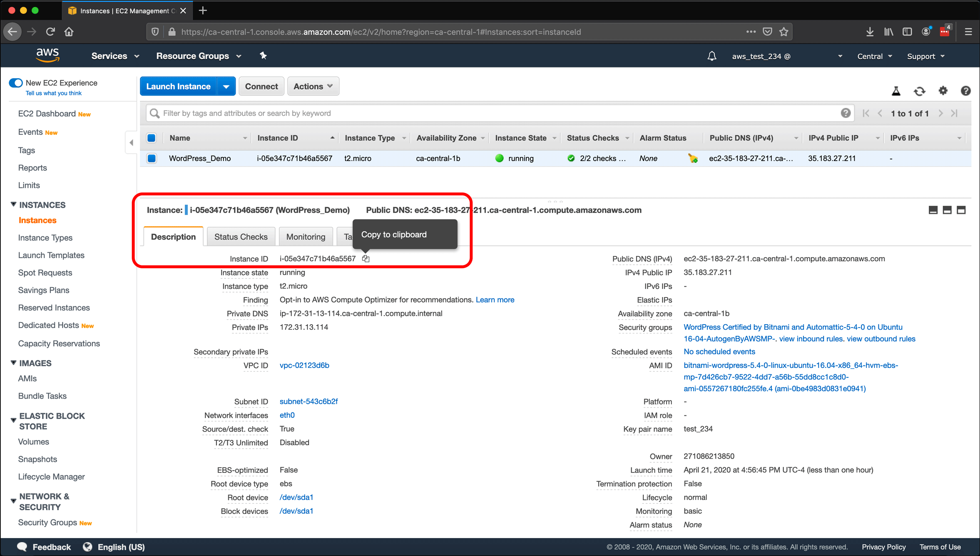Go to previous page of results

tap(880, 113)
